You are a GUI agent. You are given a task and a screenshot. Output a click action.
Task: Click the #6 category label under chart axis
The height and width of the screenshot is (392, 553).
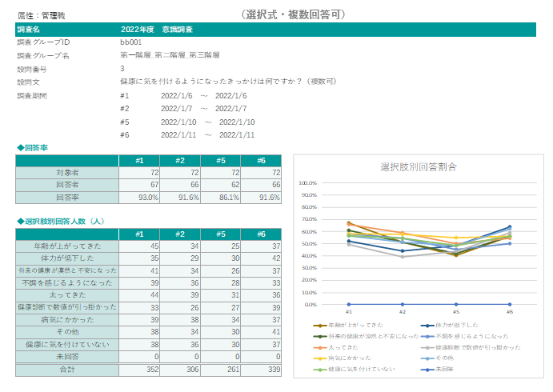point(510,312)
